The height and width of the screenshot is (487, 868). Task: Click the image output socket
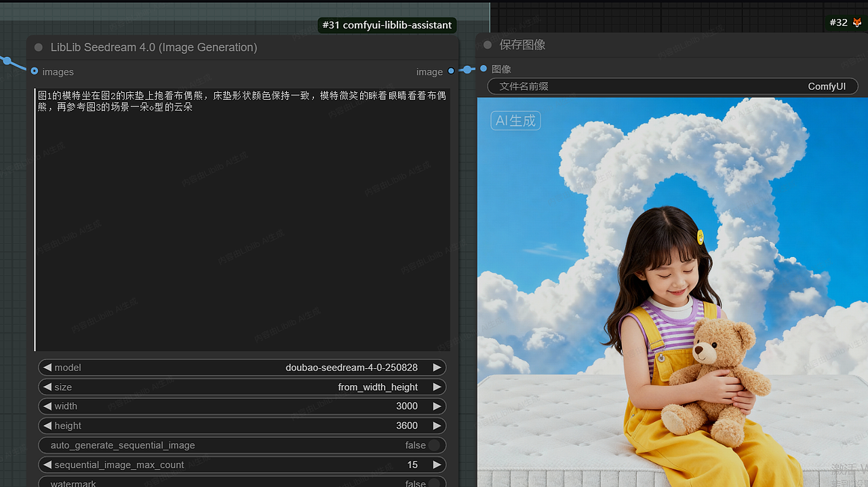pos(451,71)
